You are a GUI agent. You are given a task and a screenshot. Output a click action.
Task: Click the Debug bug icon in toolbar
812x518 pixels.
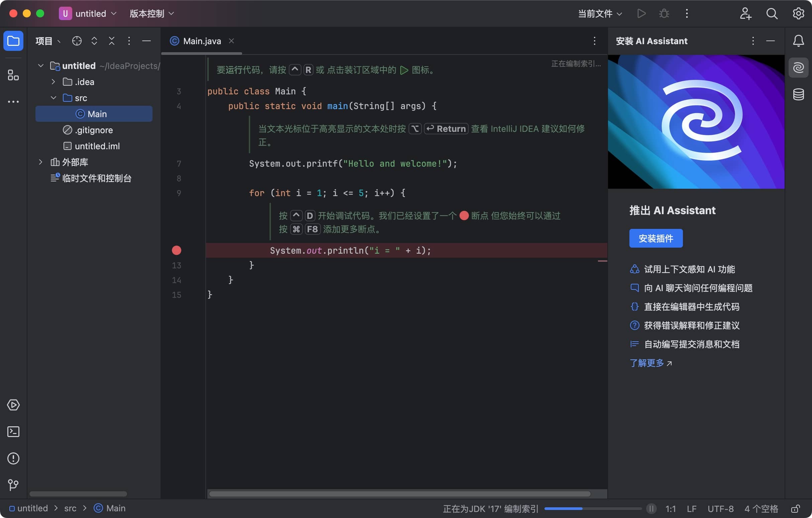(664, 13)
